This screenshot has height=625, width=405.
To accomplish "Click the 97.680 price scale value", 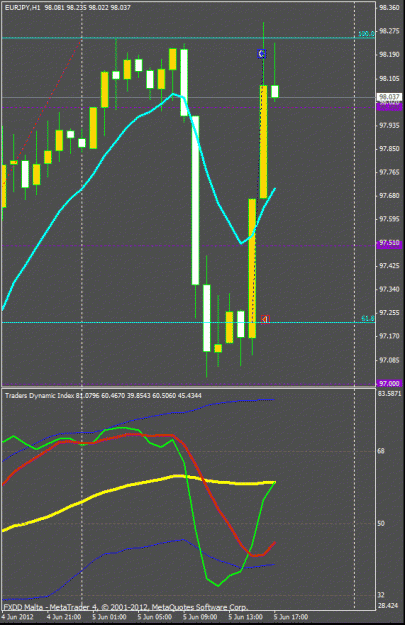I will 389,196.
